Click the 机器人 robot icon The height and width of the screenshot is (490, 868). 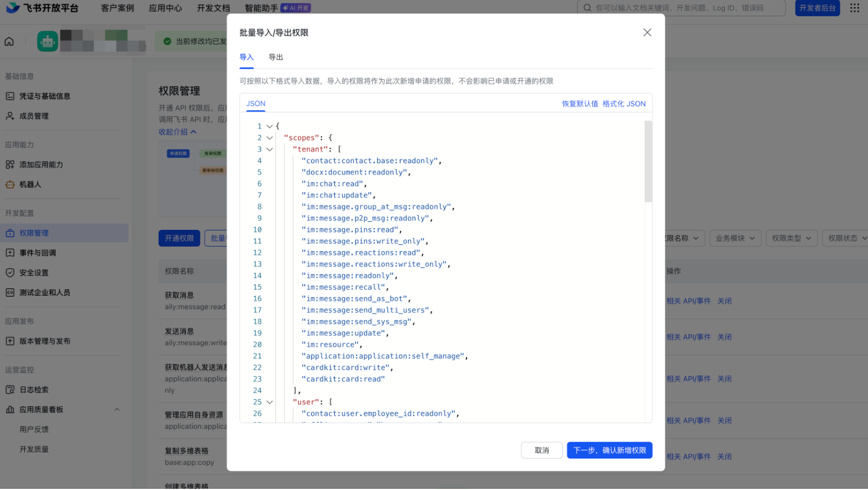[10, 184]
